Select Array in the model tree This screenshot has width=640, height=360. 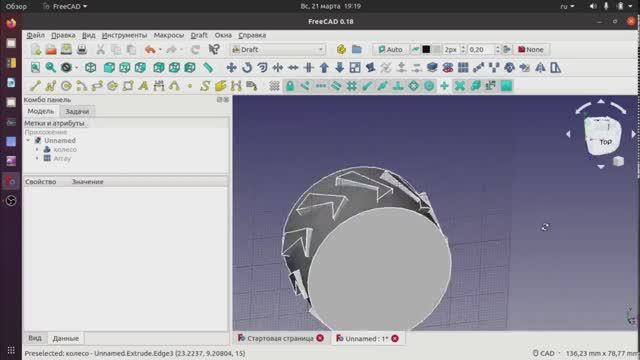(x=62, y=158)
